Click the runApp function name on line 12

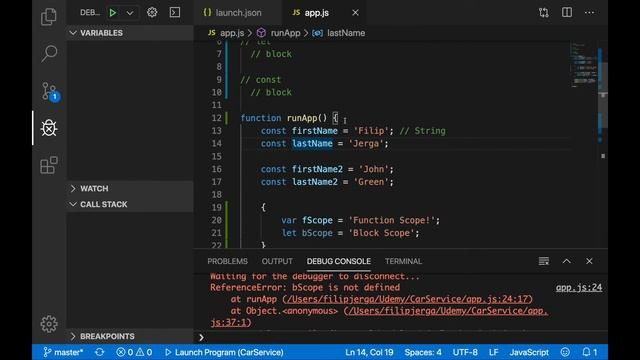(x=302, y=118)
